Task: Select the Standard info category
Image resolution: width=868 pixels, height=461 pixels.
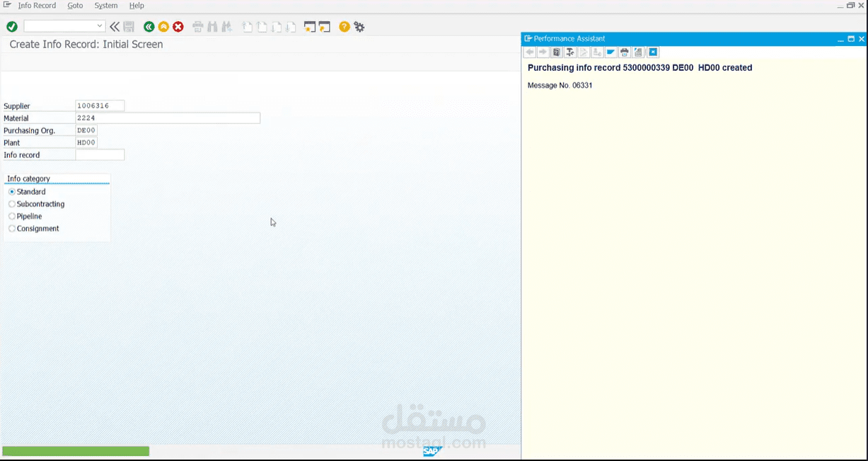Action: tap(27, 192)
